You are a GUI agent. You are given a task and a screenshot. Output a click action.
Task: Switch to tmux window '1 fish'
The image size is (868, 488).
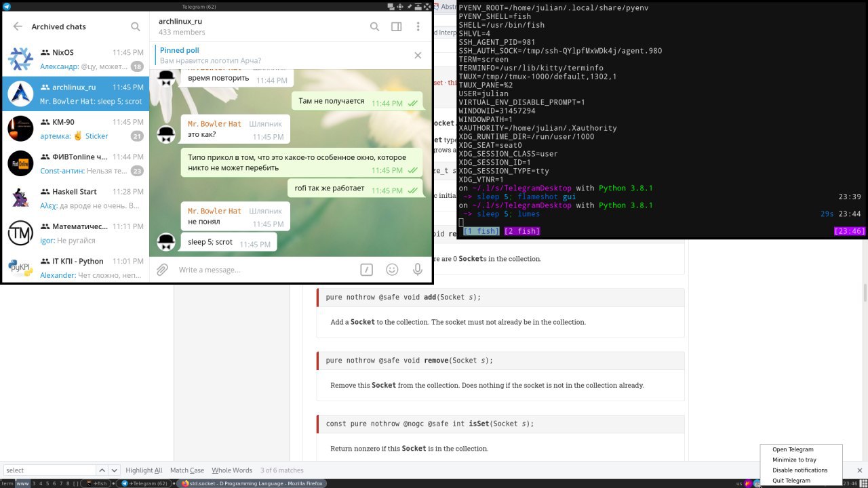481,231
